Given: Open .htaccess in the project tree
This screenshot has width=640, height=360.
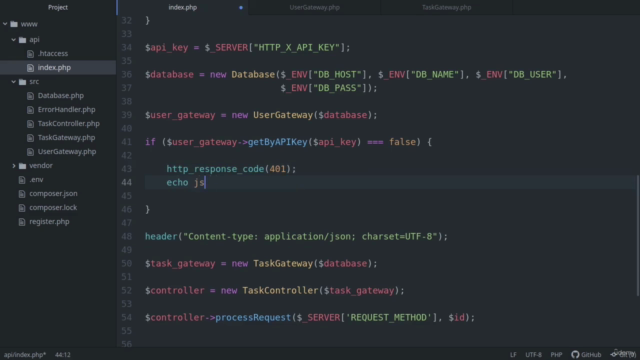Looking at the screenshot, I should (53, 53).
